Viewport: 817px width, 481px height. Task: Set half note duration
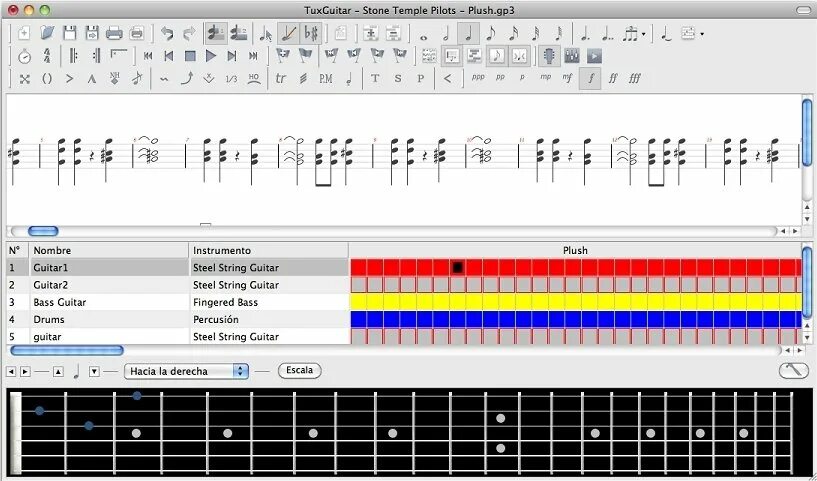pos(446,34)
